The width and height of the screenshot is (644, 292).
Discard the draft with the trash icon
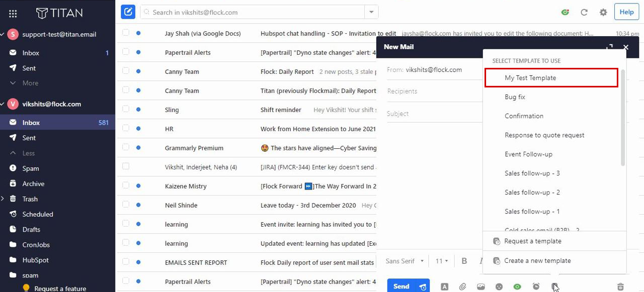pyautogui.click(x=620, y=286)
